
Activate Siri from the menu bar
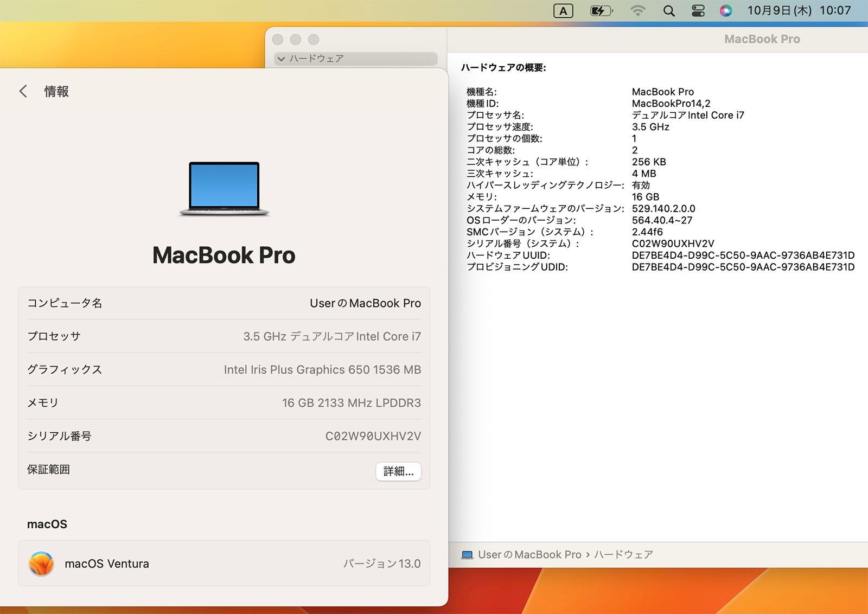tap(725, 10)
